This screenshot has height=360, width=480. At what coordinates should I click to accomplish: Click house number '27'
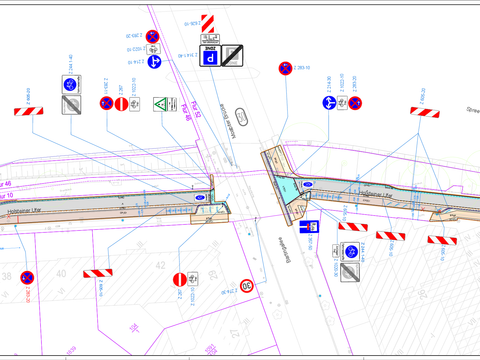[235, 333]
